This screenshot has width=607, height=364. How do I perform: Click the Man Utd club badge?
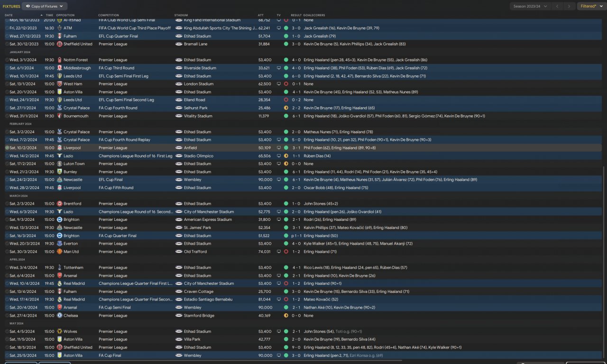point(59,252)
